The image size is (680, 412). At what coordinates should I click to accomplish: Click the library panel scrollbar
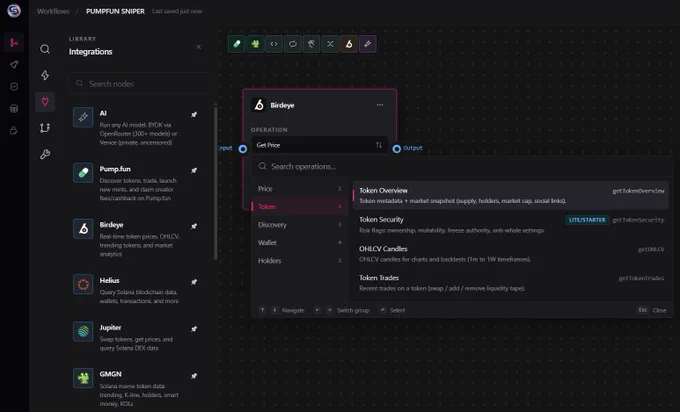(216, 182)
